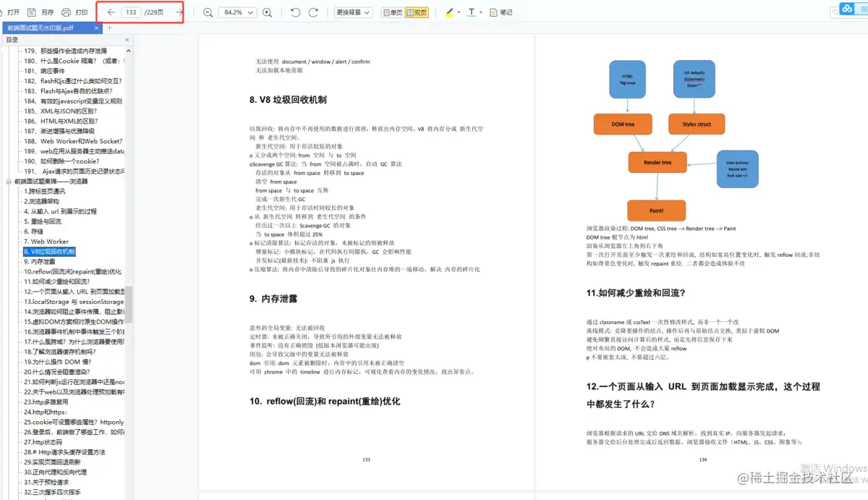Click the outline panel vertical scrollbar thumb
Image resolution: width=868 pixels, height=500 pixels.
click(x=129, y=304)
